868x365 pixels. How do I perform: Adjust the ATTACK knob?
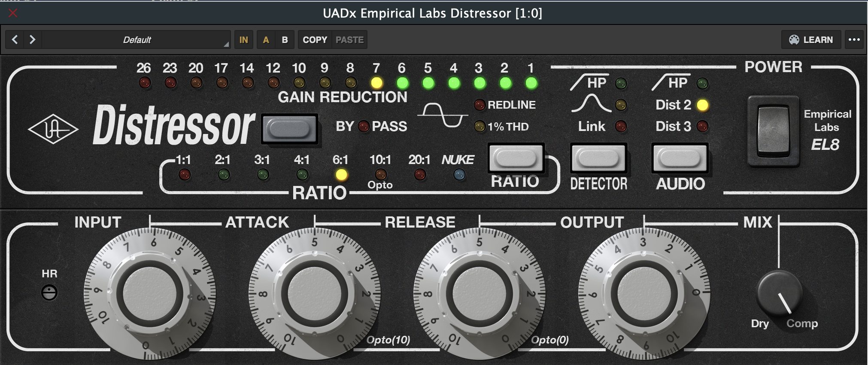[x=315, y=294]
